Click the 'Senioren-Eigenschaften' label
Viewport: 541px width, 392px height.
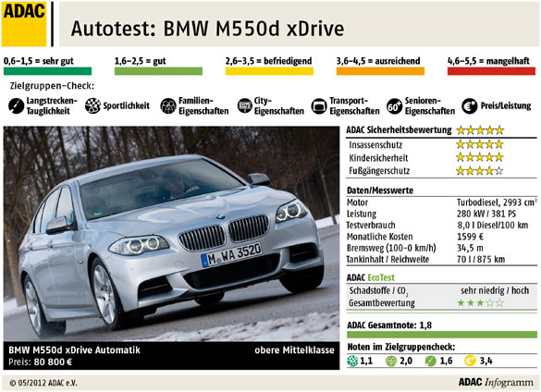click(x=430, y=105)
